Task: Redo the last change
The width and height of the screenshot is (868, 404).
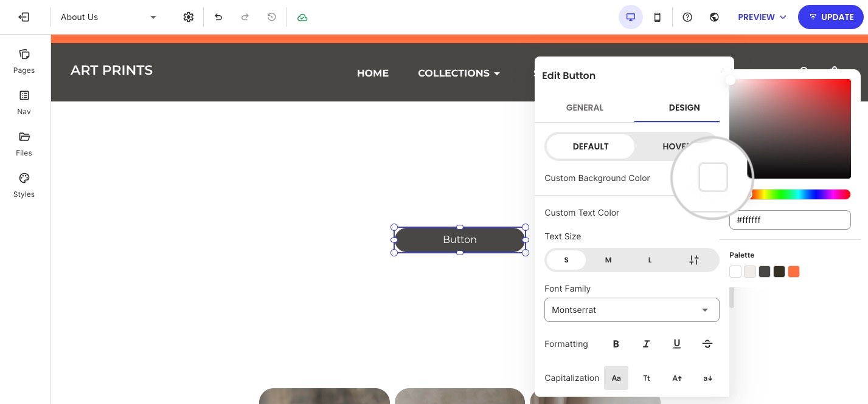Action: tap(245, 17)
